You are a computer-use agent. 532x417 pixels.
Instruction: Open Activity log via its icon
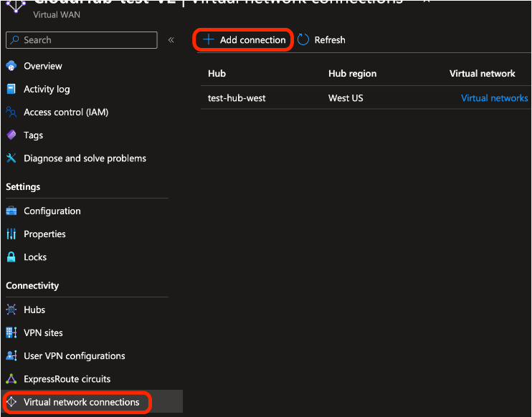click(11, 90)
